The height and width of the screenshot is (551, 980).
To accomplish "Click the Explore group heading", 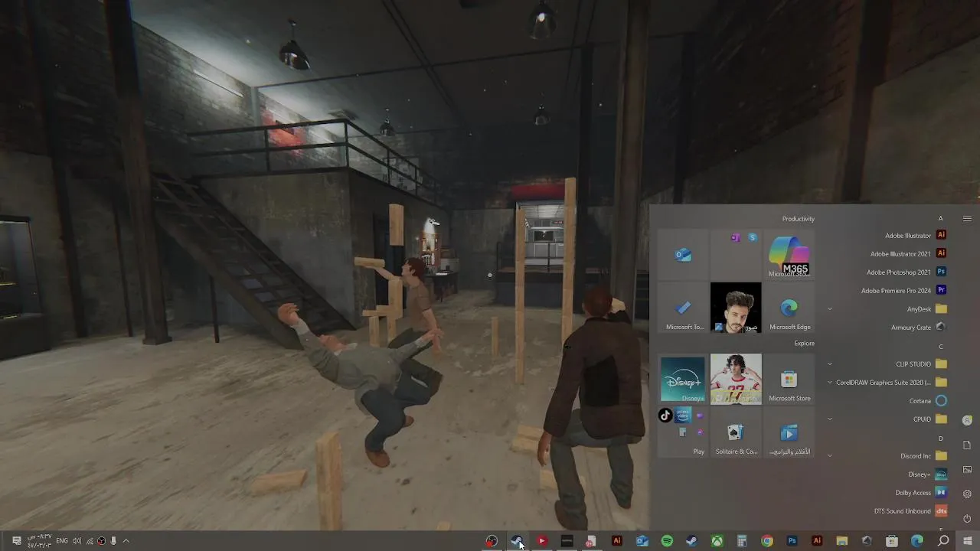I will point(804,344).
